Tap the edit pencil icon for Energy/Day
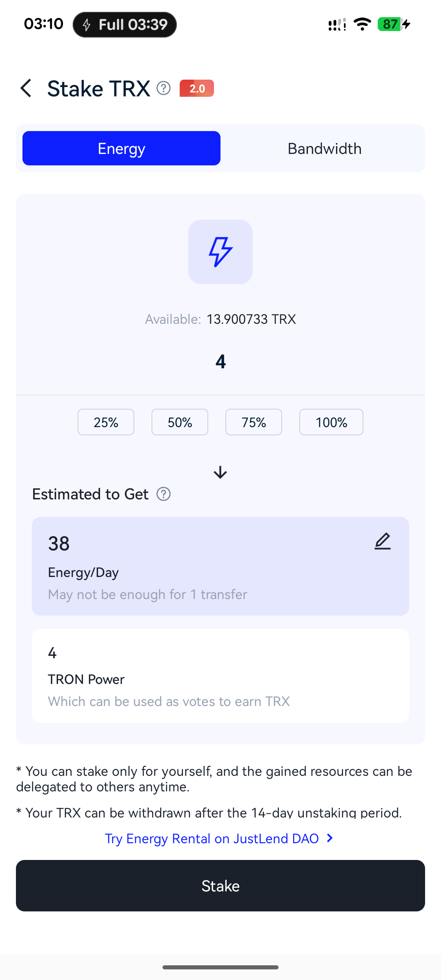Image resolution: width=441 pixels, height=980 pixels. coord(383,541)
